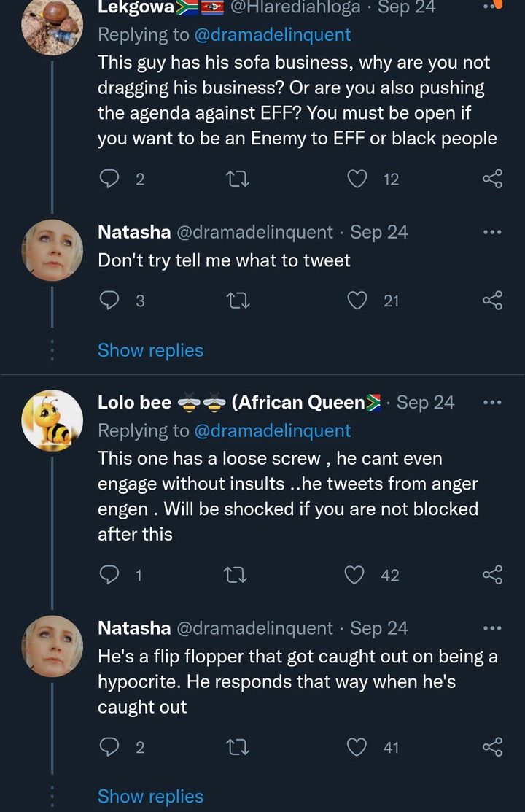Open more options on flip flopper tweet
The height and width of the screenshot is (812, 525).
[492, 628]
